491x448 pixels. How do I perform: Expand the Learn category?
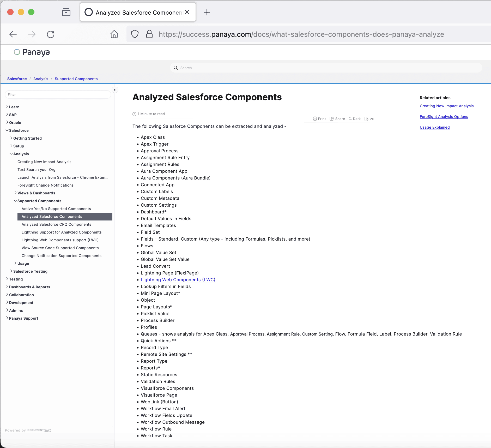click(7, 107)
